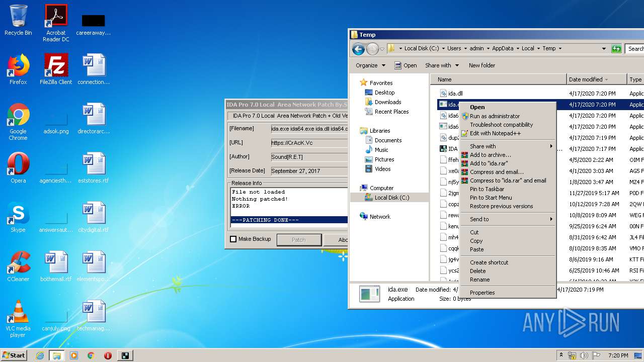Open bothemail.rtf document icon
Viewport: 644px width, 362px height.
[56, 266]
